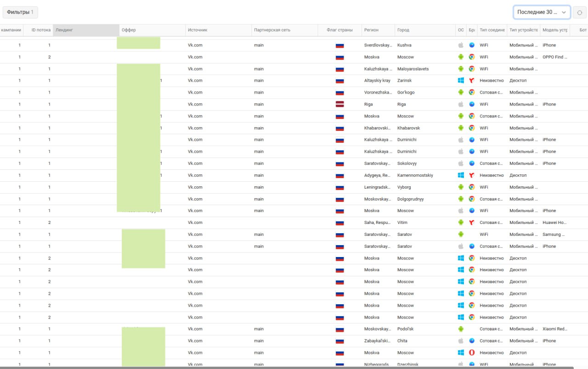Click the ОС column header
This screenshot has width=588, height=369.
461,30
